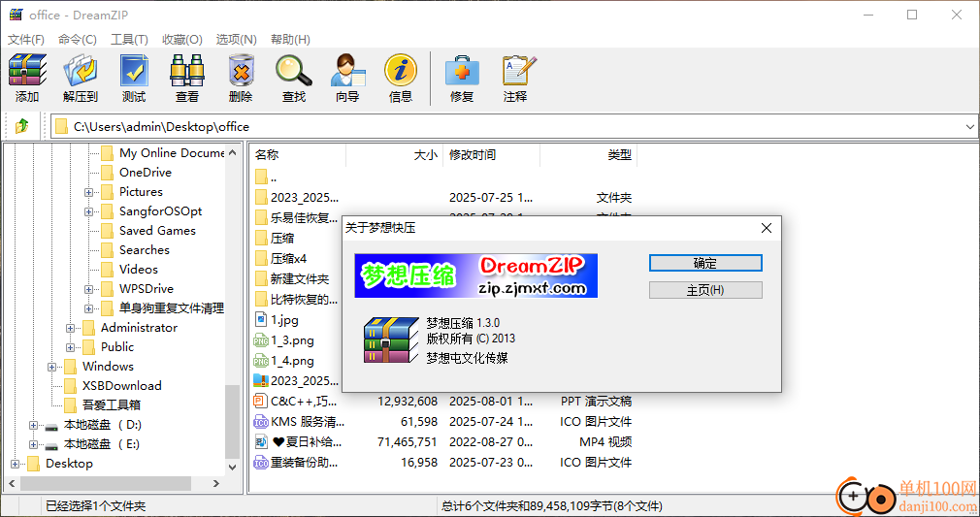Click the 1_4.png file icon
The image size is (980, 517).
pyautogui.click(x=261, y=361)
